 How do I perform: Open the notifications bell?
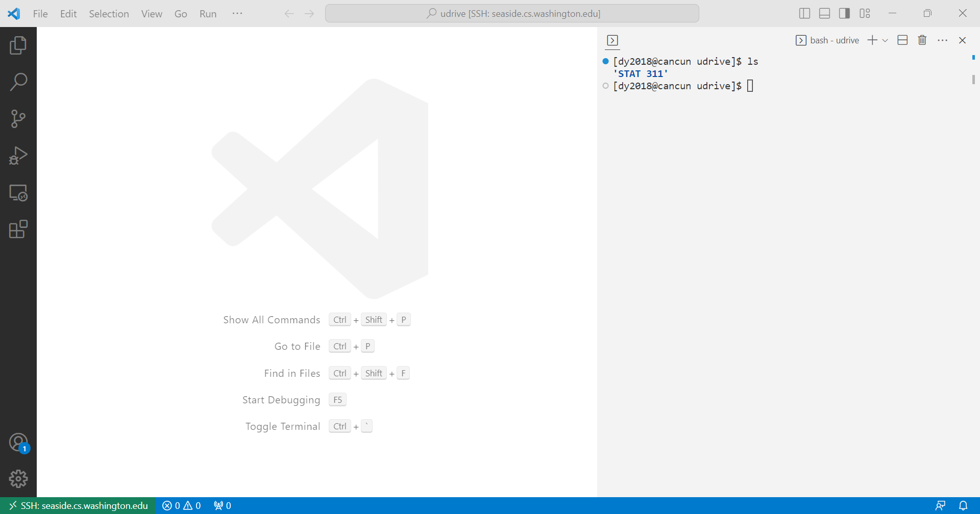[963, 506]
